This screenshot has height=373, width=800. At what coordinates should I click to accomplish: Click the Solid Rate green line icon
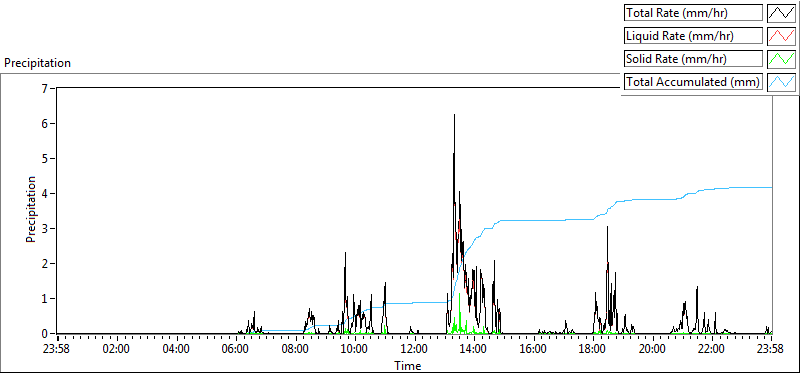point(781,59)
